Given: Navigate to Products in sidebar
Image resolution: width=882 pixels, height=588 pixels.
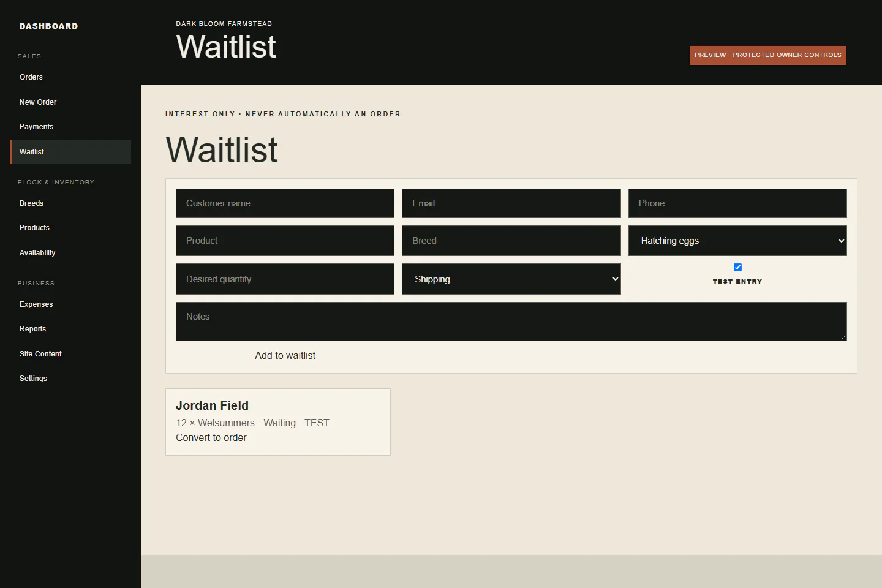Looking at the screenshot, I should pyautogui.click(x=70, y=228).
